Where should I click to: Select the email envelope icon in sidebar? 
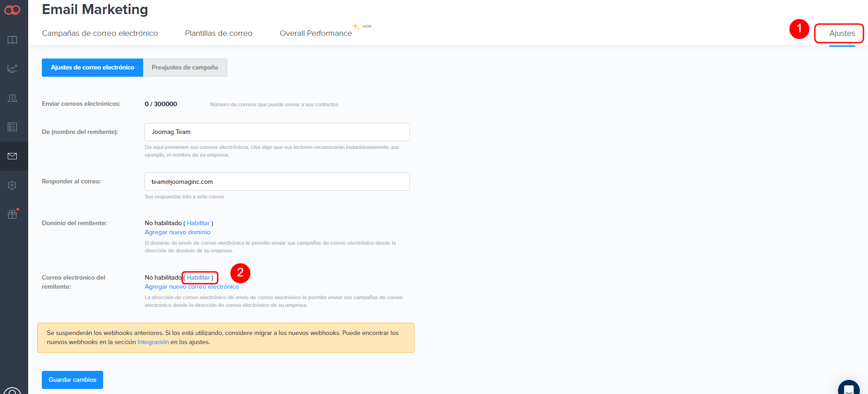(12, 156)
